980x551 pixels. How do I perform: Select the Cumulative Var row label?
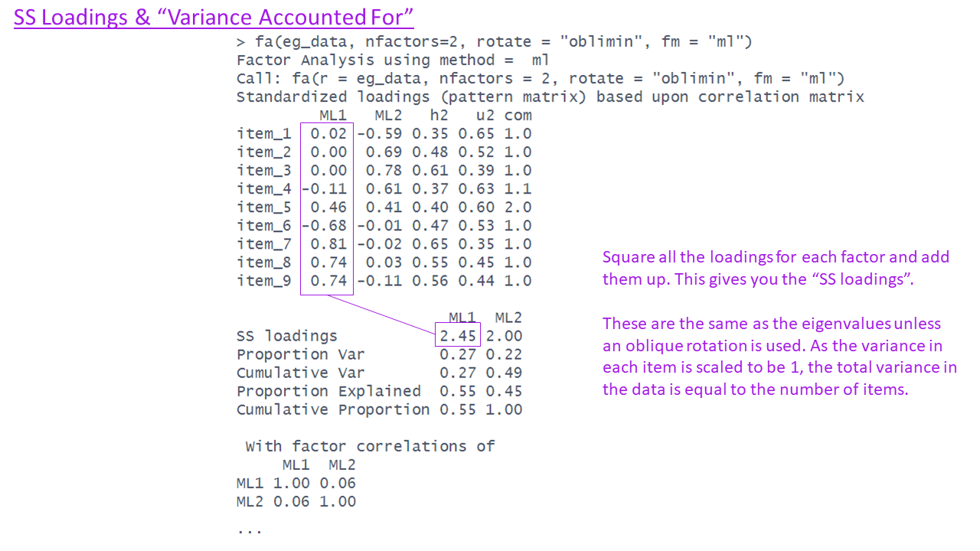tap(300, 373)
